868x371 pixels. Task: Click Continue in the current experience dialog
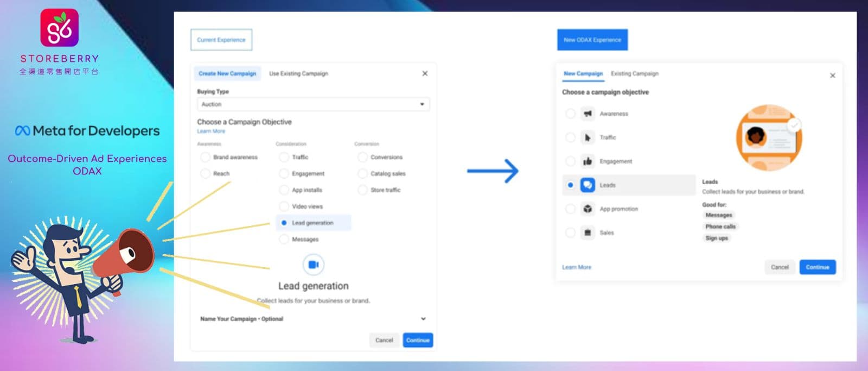418,340
